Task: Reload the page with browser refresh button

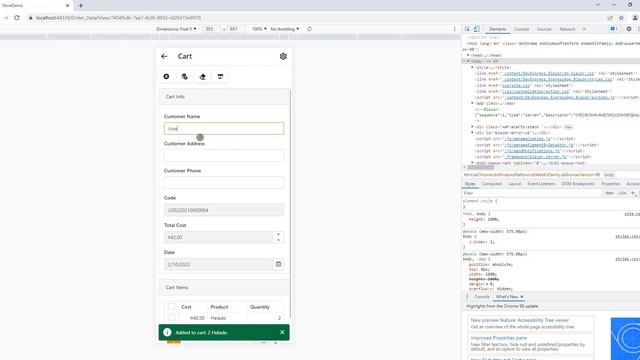Action: 17,18
